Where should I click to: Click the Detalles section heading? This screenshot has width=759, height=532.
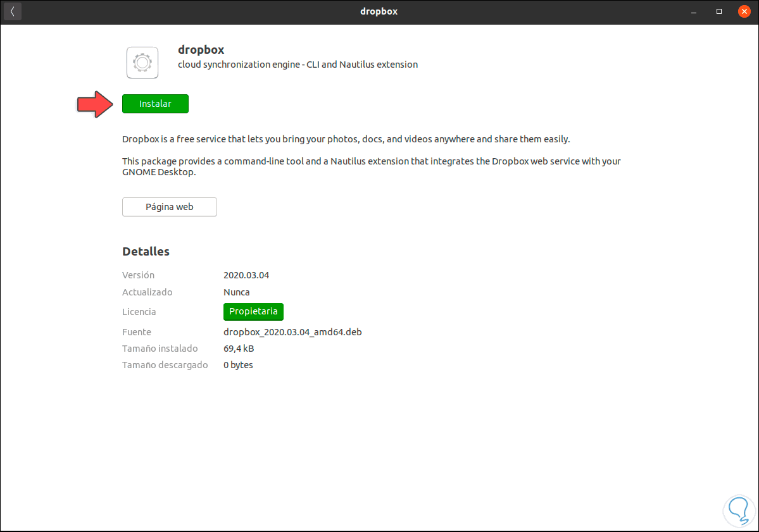(x=146, y=252)
